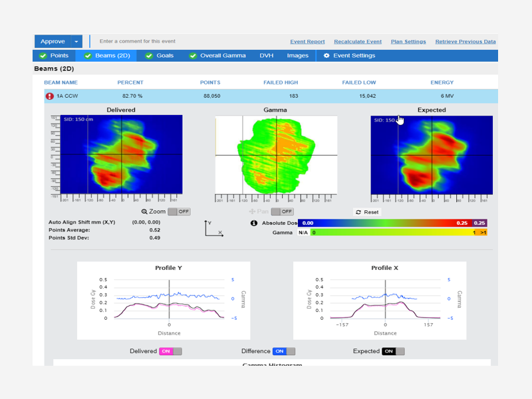
Task: Click Retrieve Previous Data link
Action: click(465, 41)
